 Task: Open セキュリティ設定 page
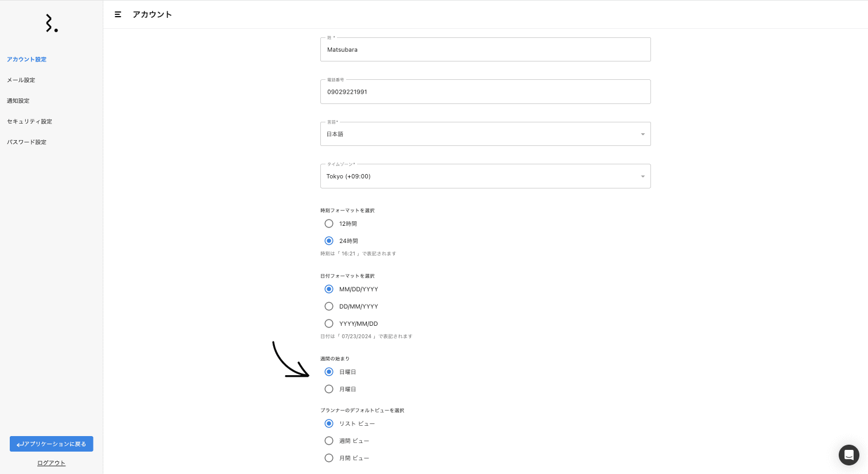coord(30,121)
